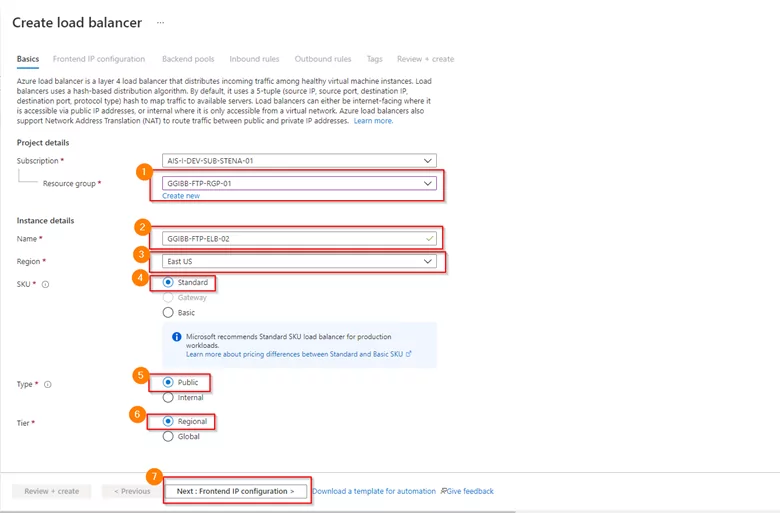The height and width of the screenshot is (513, 780).
Task: Open the ellipsis menu beside Create load balancer
Action: [x=160, y=22]
